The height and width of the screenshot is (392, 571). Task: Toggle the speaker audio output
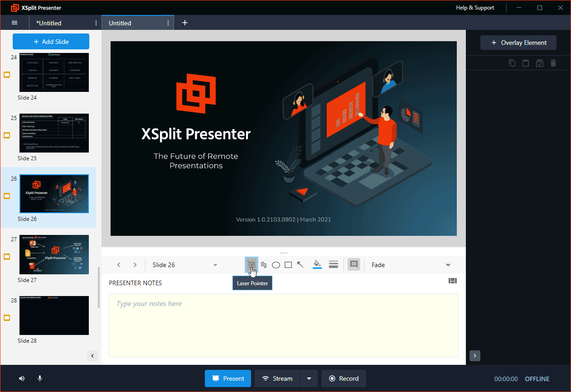tap(22, 378)
